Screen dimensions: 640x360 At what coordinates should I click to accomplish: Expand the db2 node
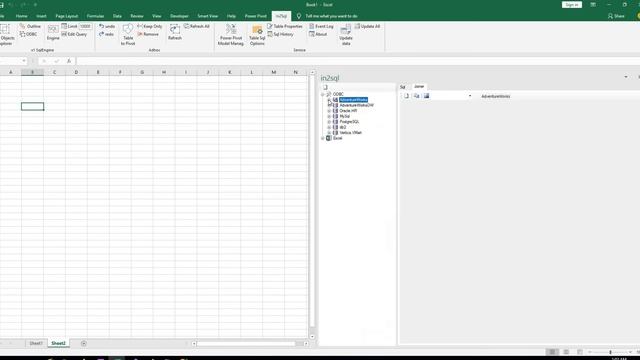pos(329,127)
